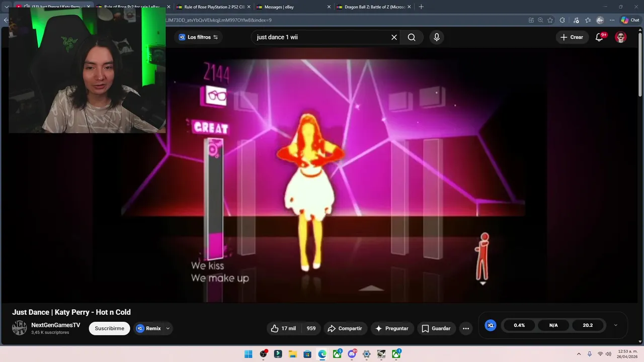This screenshot has width=644, height=362.
Task: Open the notifications bell
Action: click(x=599, y=37)
